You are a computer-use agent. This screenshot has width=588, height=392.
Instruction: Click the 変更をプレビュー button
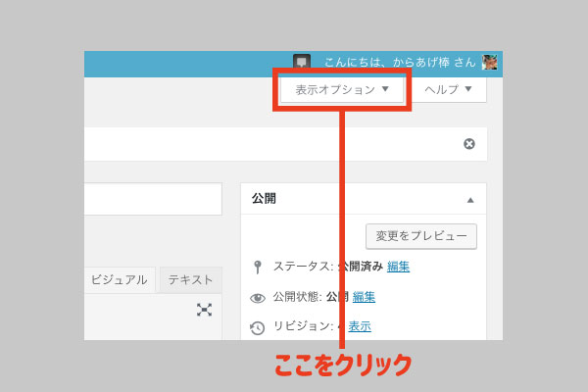[x=421, y=236]
